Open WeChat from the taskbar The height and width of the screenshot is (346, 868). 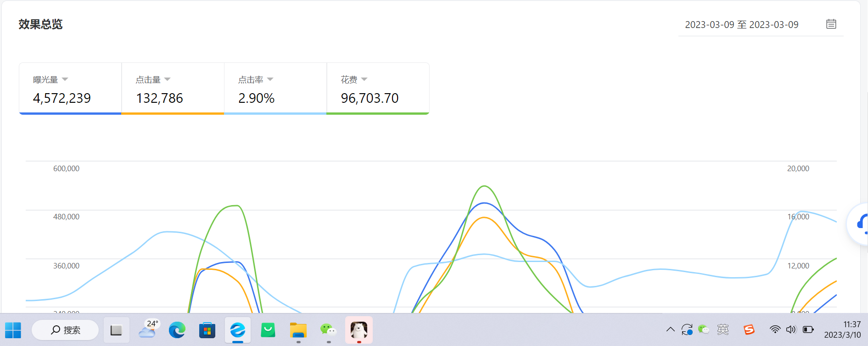[329, 330]
